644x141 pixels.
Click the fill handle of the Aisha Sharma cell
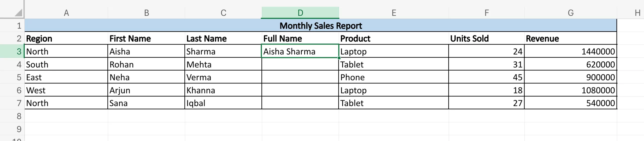(339, 58)
